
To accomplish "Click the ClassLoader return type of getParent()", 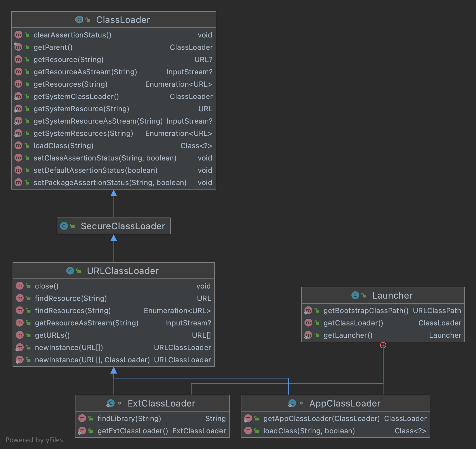I will 191,47.
